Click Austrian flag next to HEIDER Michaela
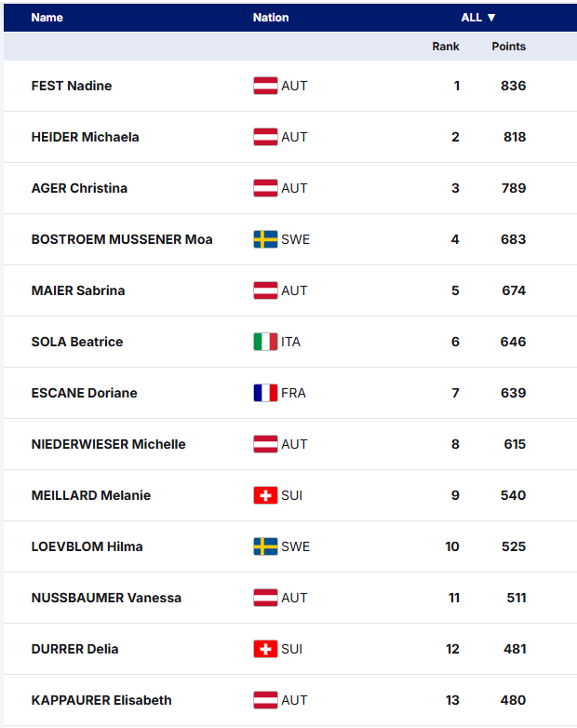This screenshot has width=577, height=728. (265, 137)
